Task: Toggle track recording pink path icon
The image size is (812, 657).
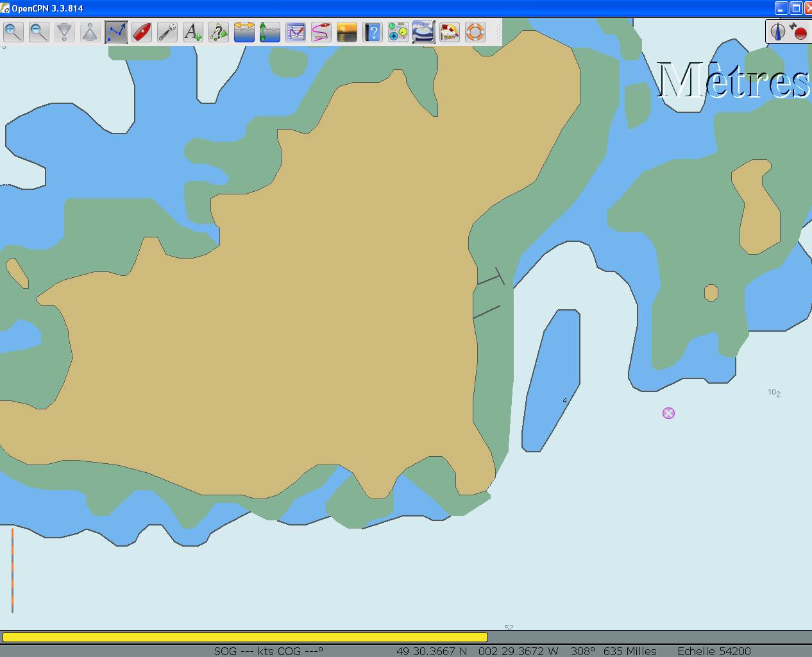Action: (321, 32)
